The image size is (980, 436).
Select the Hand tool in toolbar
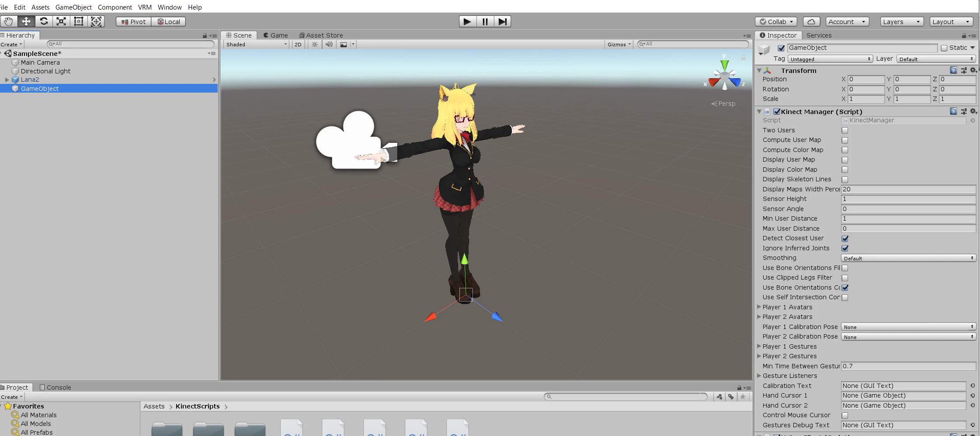pyautogui.click(x=9, y=21)
